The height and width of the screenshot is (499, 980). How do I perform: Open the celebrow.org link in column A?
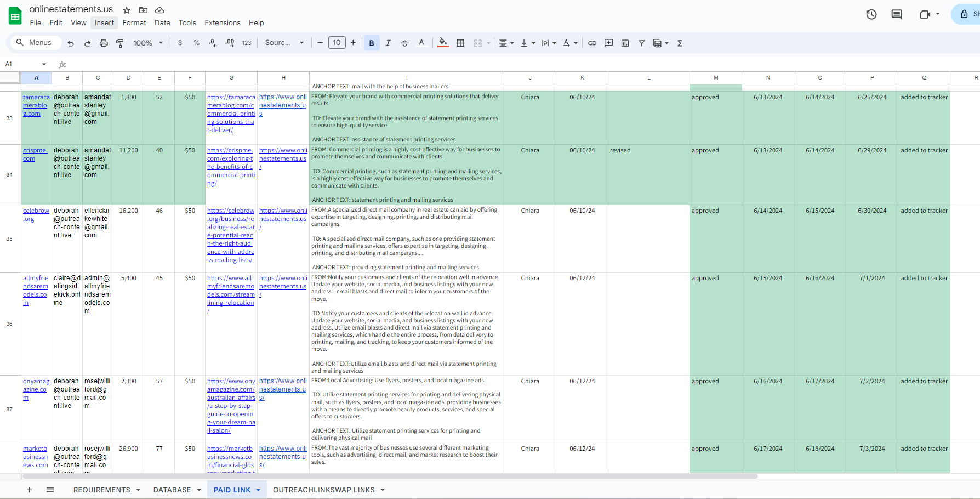coord(36,214)
